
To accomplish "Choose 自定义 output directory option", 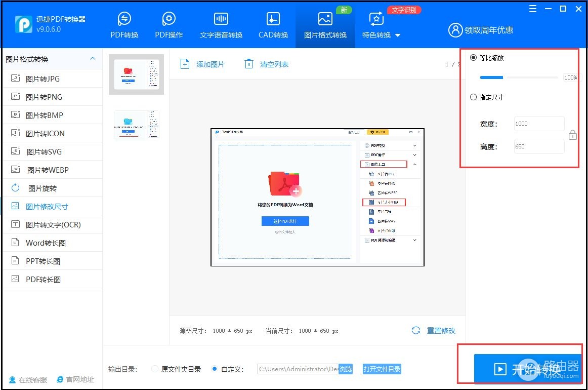I will pos(215,369).
